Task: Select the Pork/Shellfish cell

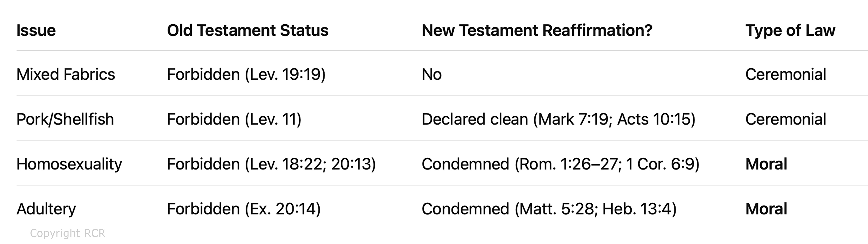Action: click(x=65, y=119)
